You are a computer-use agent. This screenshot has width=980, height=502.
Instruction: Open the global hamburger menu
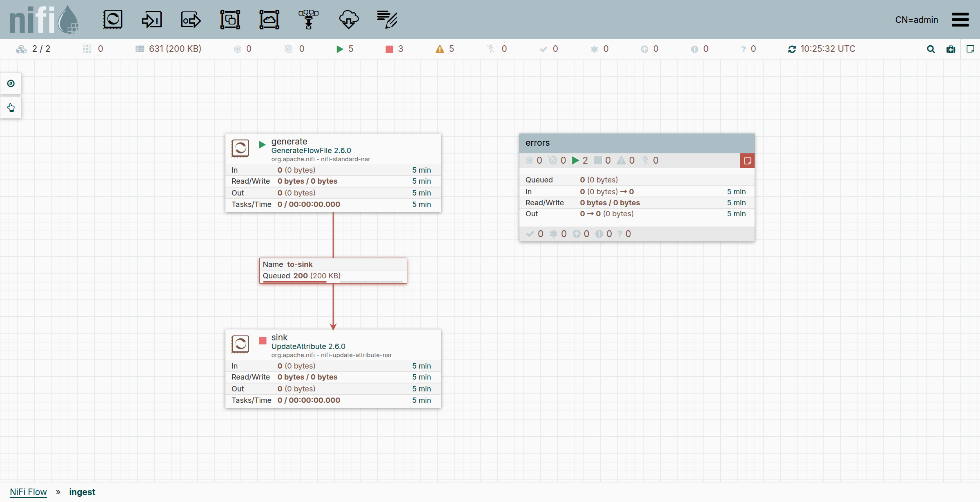pyautogui.click(x=960, y=19)
